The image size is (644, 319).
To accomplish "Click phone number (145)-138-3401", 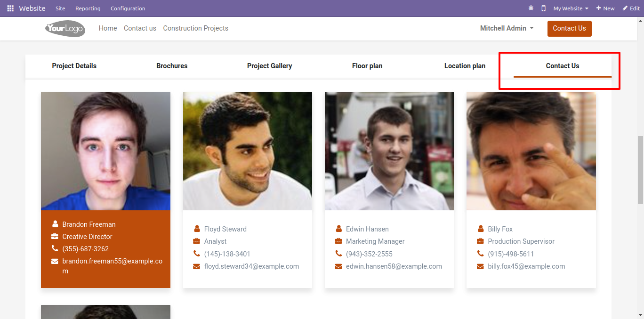I will click(227, 254).
